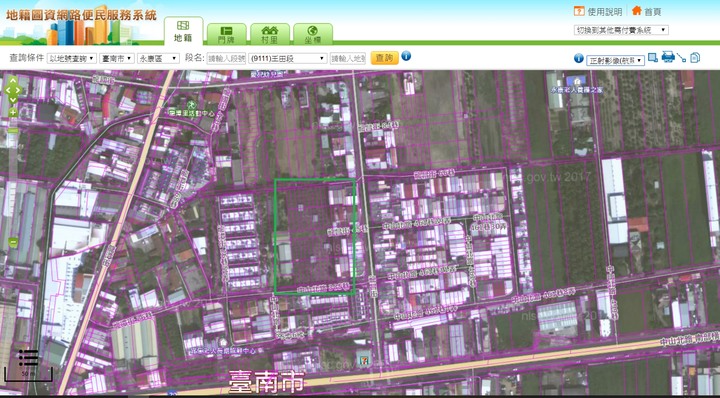The height and width of the screenshot is (398, 720).
Task: Click the orange 查詢 search button
Action: pyautogui.click(x=384, y=58)
